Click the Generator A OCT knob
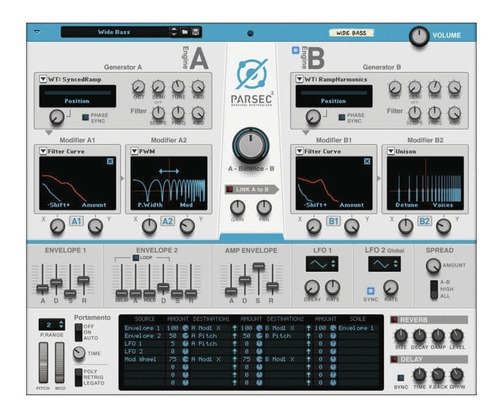The image size is (500, 416). pos(138,87)
